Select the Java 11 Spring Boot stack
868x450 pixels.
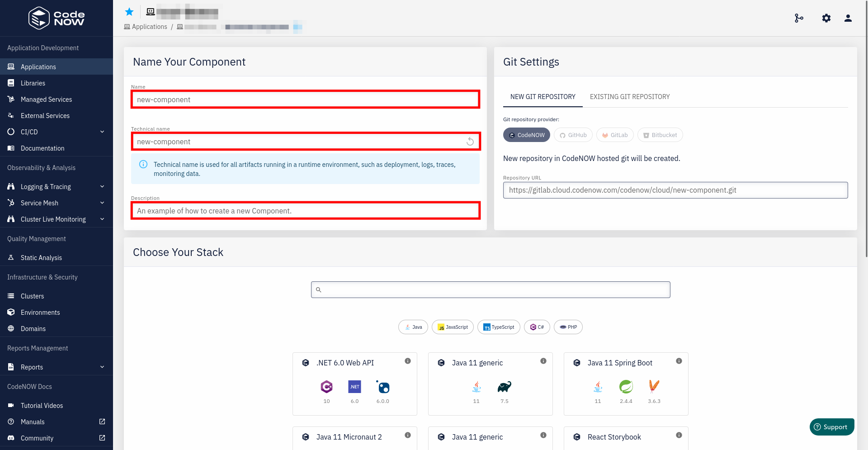coord(626,384)
